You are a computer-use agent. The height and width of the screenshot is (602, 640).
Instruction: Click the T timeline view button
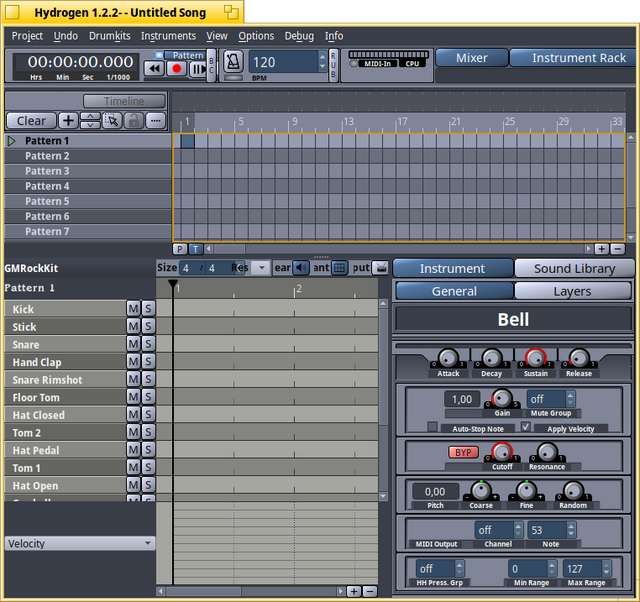[x=196, y=249]
